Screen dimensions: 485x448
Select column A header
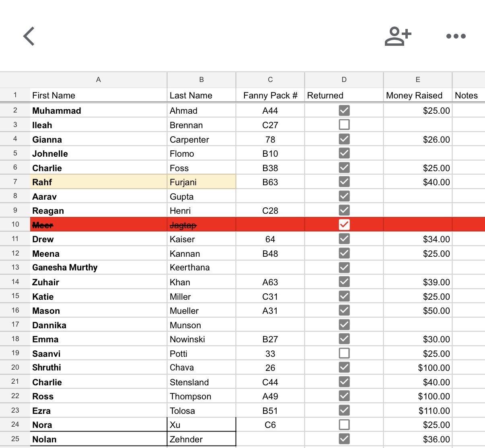point(98,80)
